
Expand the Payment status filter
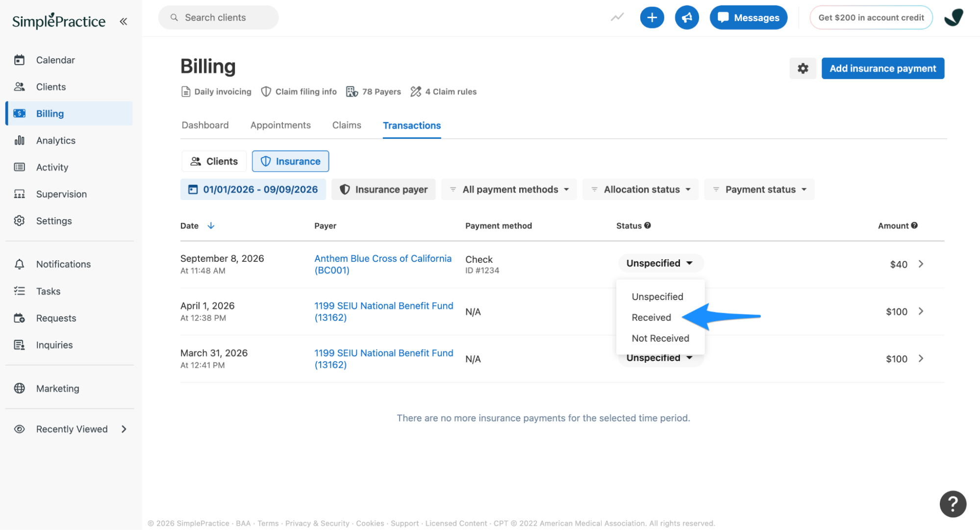pyautogui.click(x=759, y=189)
